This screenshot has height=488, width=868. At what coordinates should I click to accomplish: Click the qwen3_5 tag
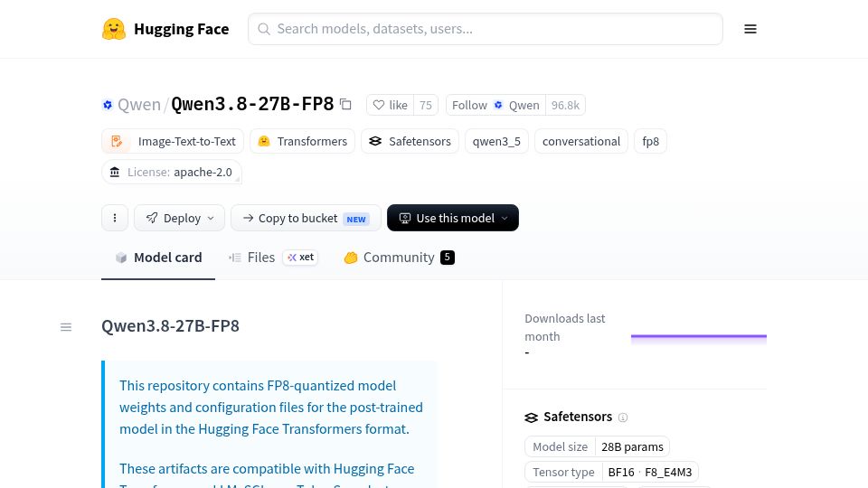[x=496, y=141]
